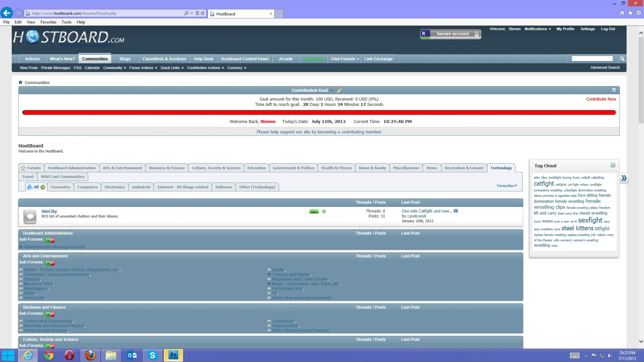Open Photoshop from the taskbar
Screen dimensions: 644x362
(x=173, y=355)
